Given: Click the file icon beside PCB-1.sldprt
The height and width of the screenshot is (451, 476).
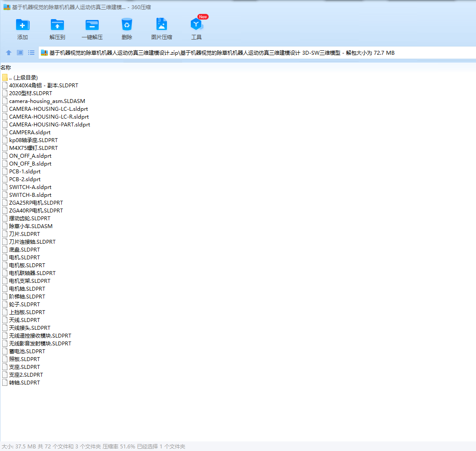Looking at the screenshot, I should [x=4, y=172].
